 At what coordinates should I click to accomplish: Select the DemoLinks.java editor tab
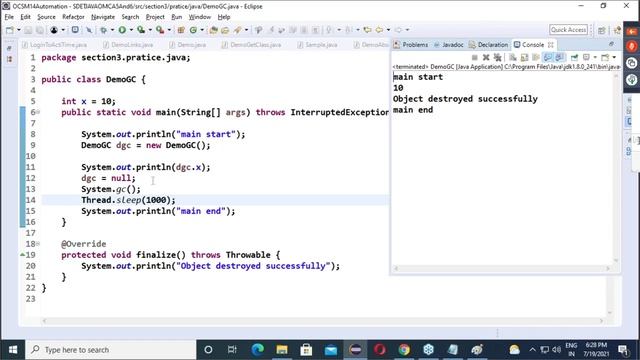(x=128, y=45)
